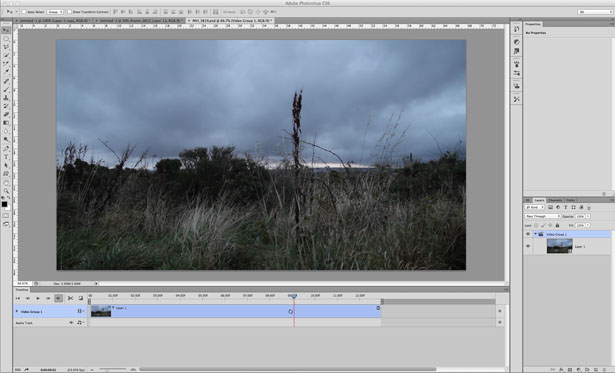
Task: Hide Layer 1 visibility eye
Action: pyautogui.click(x=528, y=246)
